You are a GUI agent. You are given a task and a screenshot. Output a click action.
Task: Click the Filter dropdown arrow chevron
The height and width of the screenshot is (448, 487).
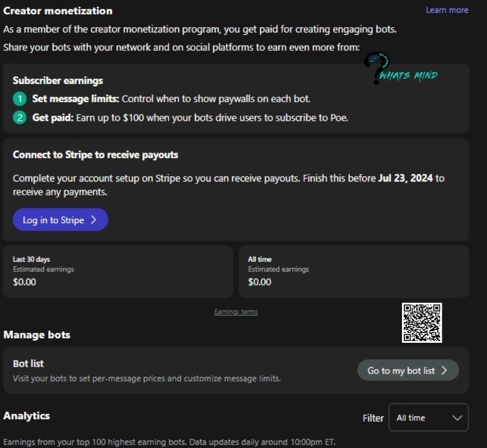click(457, 418)
